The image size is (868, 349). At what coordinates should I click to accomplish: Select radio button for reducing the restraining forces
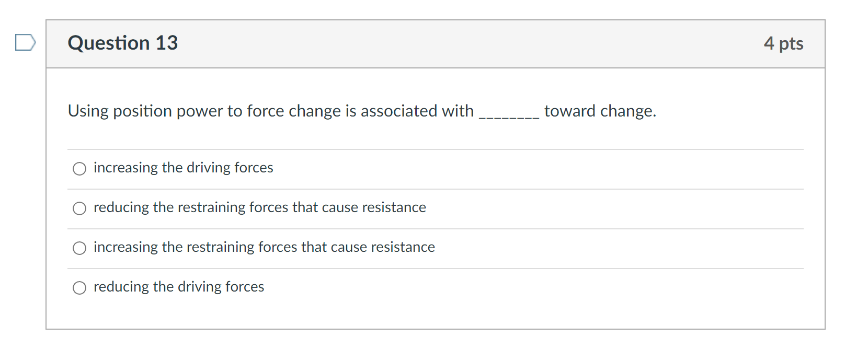(x=79, y=208)
